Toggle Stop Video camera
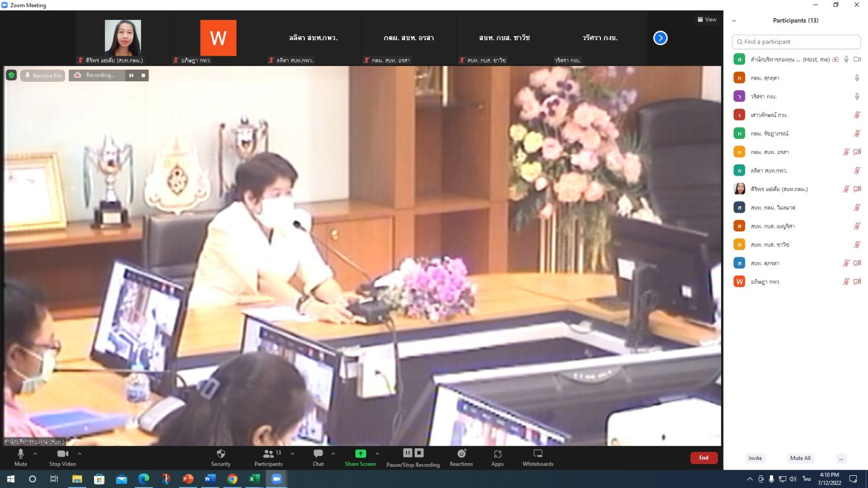Image resolution: width=868 pixels, height=488 pixels. coord(63,457)
